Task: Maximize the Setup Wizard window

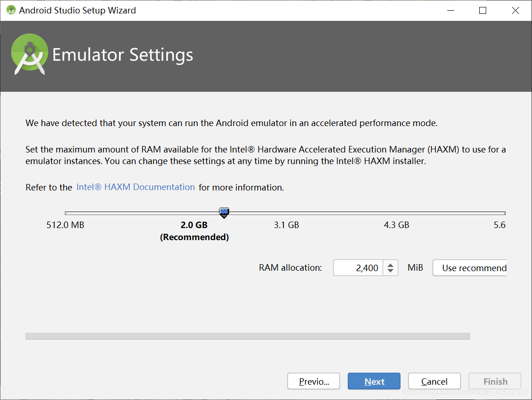Action: tap(482, 11)
